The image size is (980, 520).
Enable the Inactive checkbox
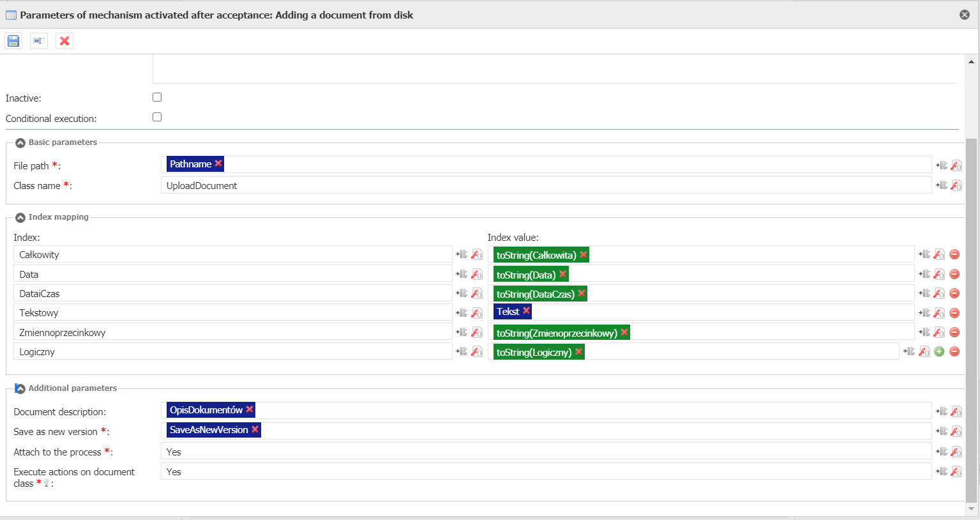coord(157,97)
